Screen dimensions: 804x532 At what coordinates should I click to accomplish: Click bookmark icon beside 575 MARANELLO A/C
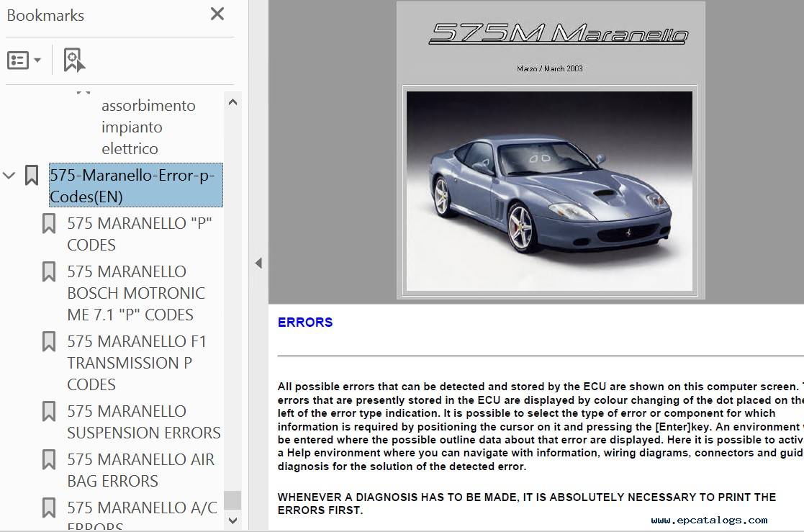(x=49, y=508)
